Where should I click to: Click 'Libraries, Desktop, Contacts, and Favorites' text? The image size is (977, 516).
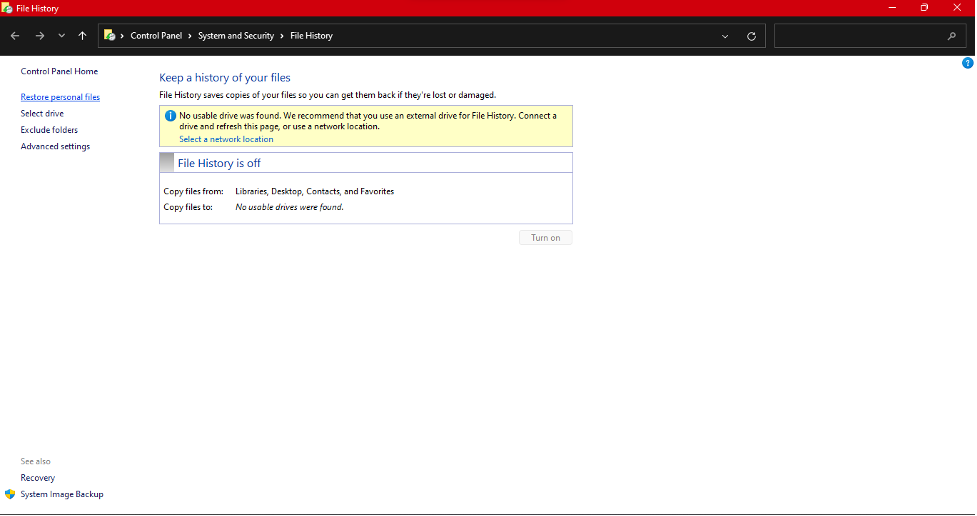315,191
